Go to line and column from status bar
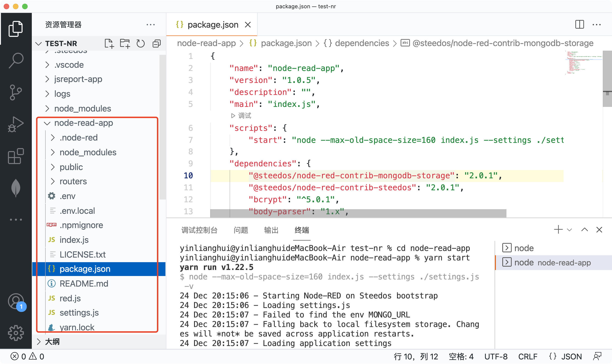Viewport: 612px width, 364px height. coord(416,356)
